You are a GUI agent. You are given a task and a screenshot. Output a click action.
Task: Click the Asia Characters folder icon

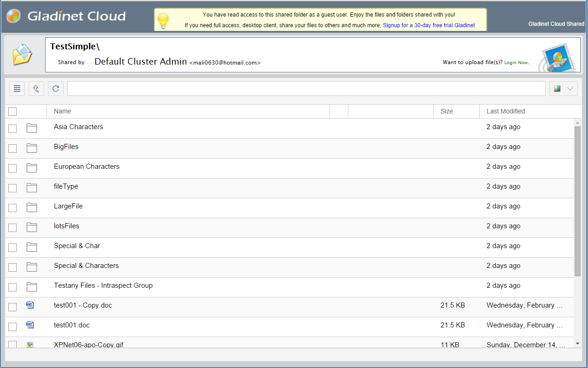(x=31, y=128)
